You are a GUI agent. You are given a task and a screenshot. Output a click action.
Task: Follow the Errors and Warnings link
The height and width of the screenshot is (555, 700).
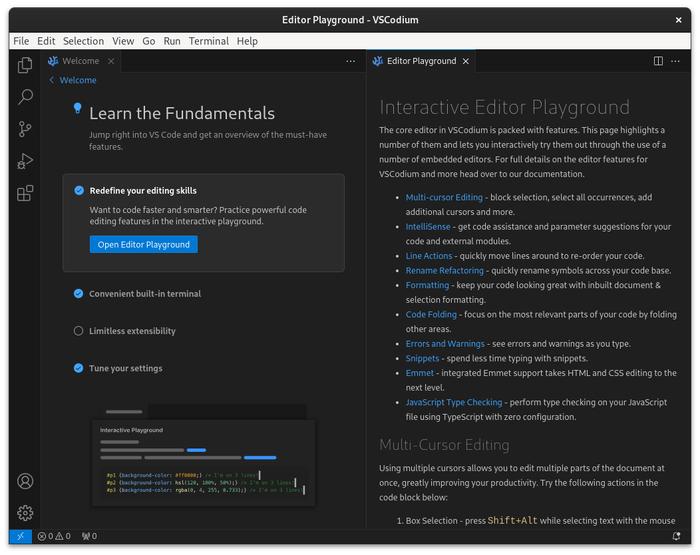445,344
